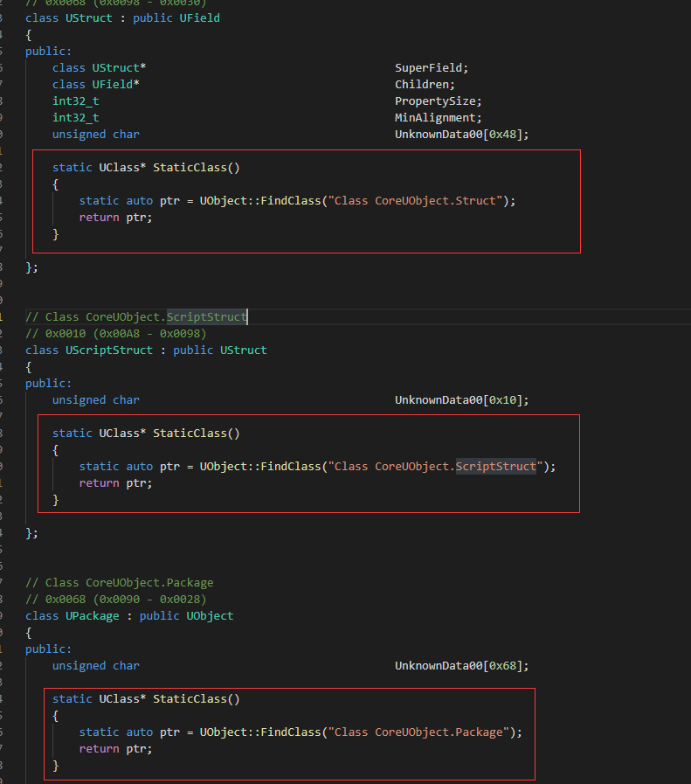Click 'static UClass* StaticClass()' in UStruct
Image resolution: width=691 pixels, height=784 pixels.
[x=146, y=168]
